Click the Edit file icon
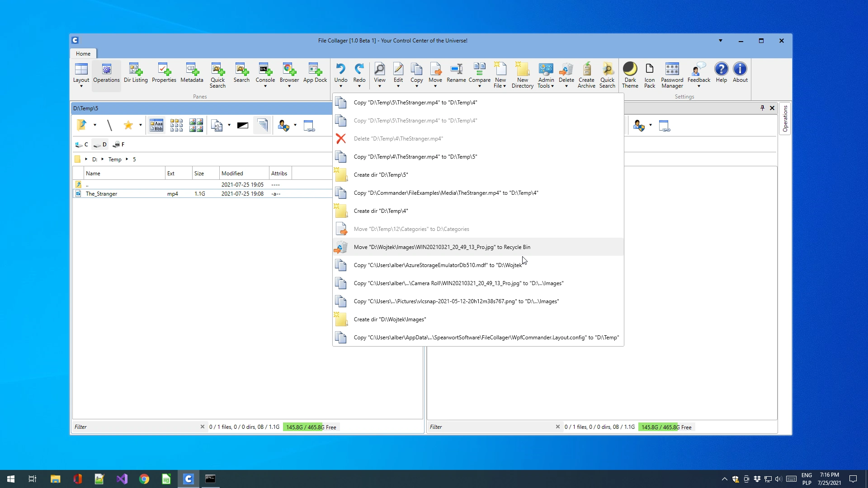The image size is (868, 488). pyautogui.click(x=398, y=69)
